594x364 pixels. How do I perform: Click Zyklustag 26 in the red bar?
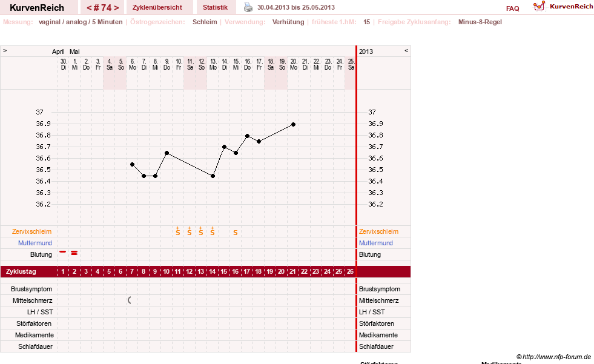click(350, 271)
